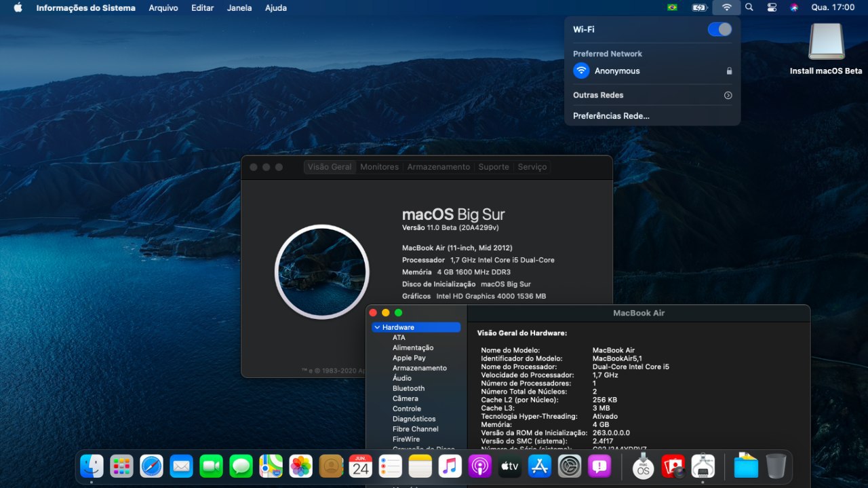
Task: Open System Information chip icon in Dock
Action: tap(703, 466)
